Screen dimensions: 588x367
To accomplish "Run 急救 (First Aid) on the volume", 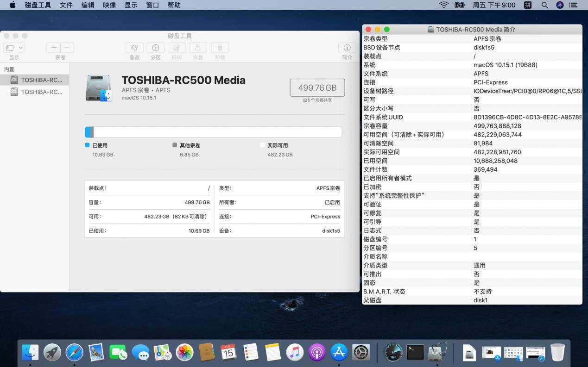I will (134, 48).
